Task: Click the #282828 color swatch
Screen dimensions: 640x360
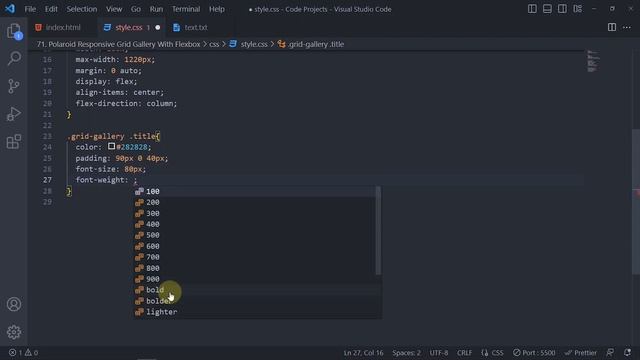Action: [x=111, y=146]
